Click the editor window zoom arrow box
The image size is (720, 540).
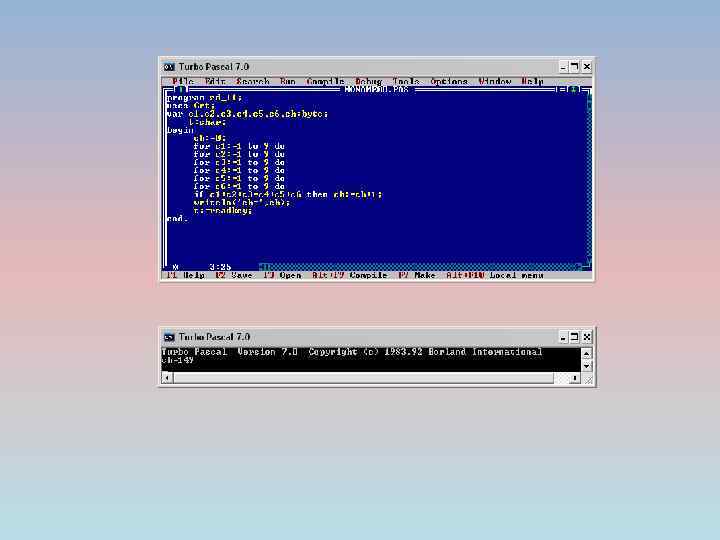573,89
